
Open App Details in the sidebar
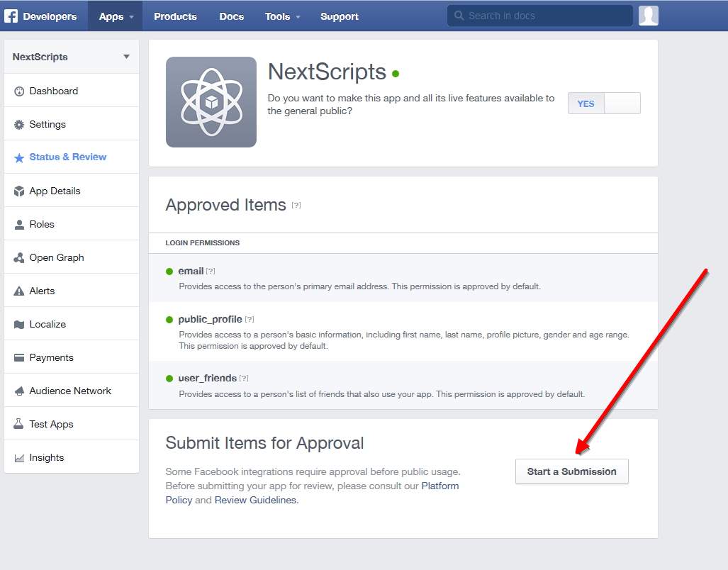(x=72, y=191)
